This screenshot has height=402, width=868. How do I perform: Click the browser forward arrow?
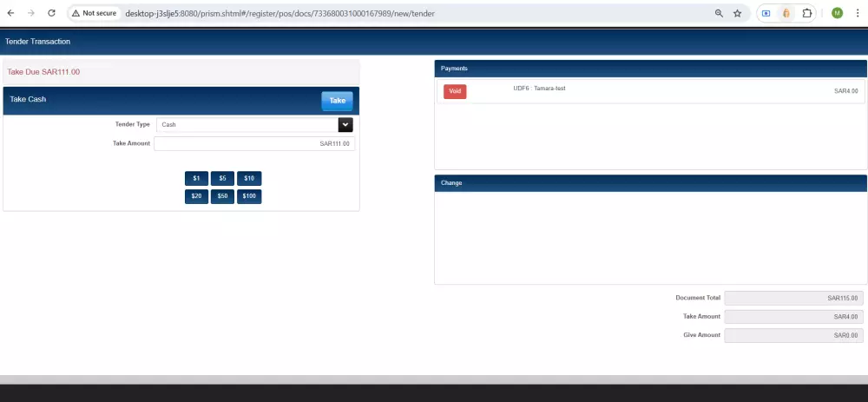click(x=31, y=13)
